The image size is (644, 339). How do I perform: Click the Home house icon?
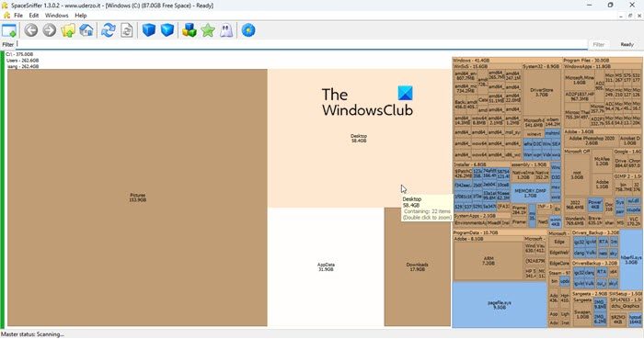[86, 30]
